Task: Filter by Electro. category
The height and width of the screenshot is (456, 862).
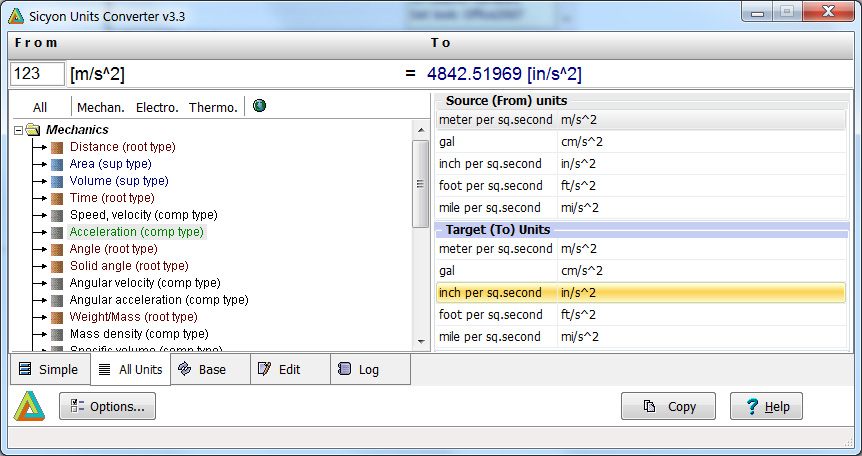Action: (157, 107)
